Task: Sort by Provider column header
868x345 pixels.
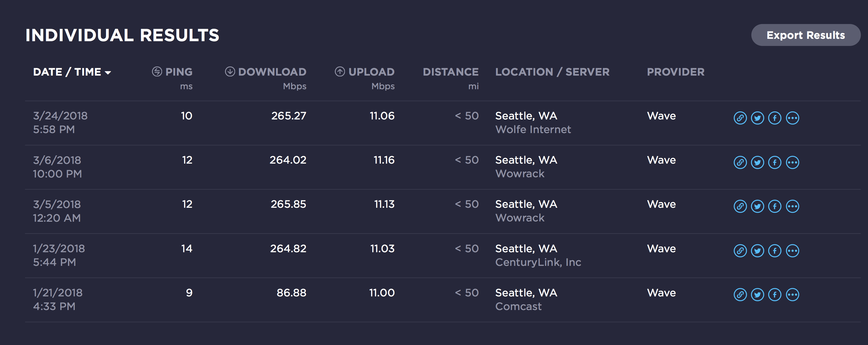Action: (x=675, y=72)
